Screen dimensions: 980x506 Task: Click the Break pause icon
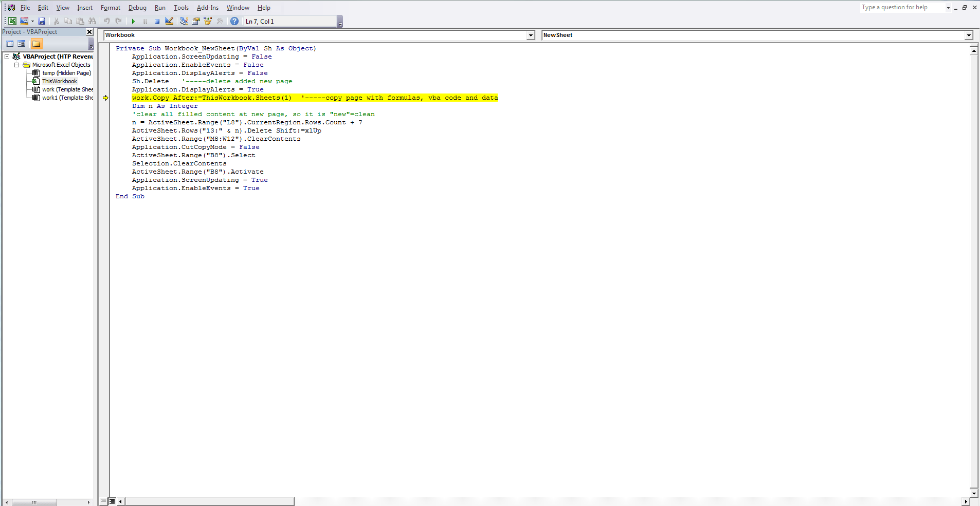145,21
